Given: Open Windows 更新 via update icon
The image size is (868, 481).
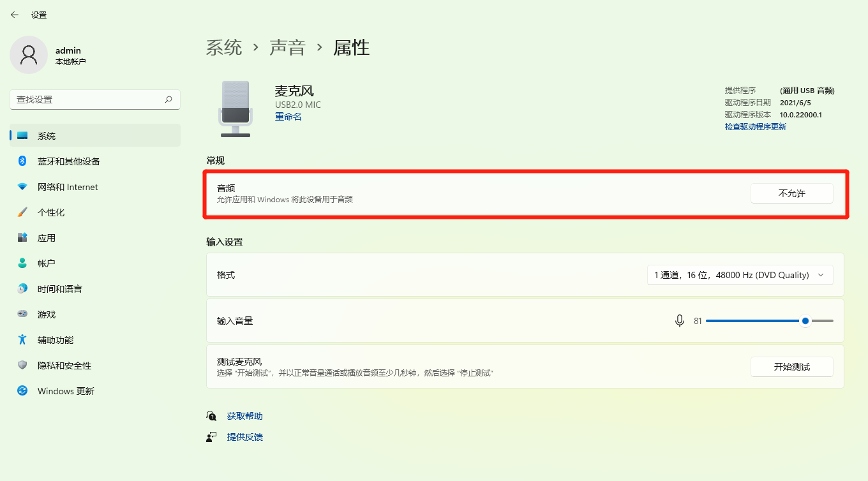Looking at the screenshot, I should 22,391.
